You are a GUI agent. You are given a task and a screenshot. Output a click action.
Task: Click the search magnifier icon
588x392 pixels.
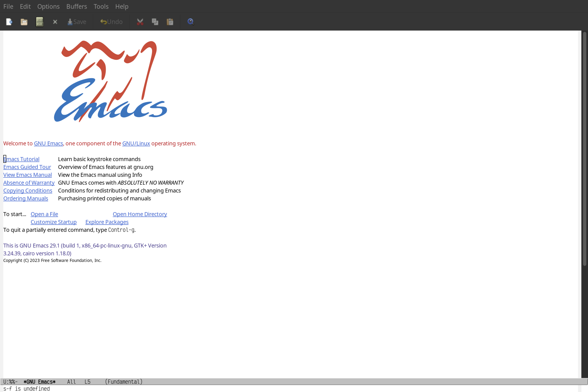[190, 21]
